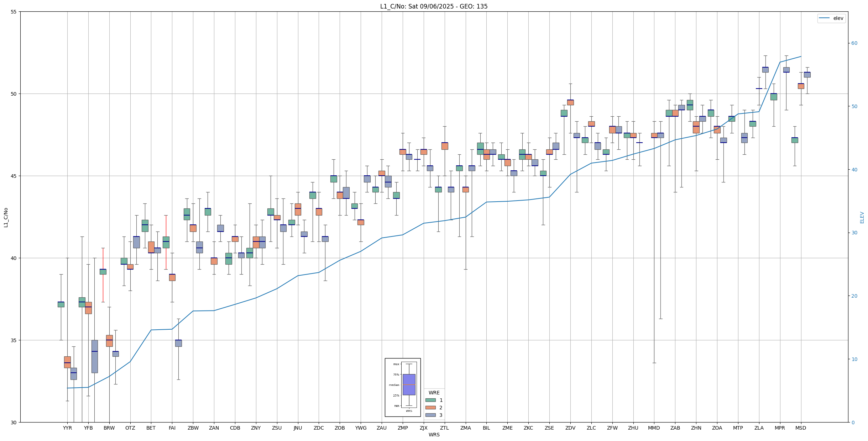Viewport: 868px width, 441px height.
Task: Click the ZOB station tick label
Action: click(x=340, y=428)
